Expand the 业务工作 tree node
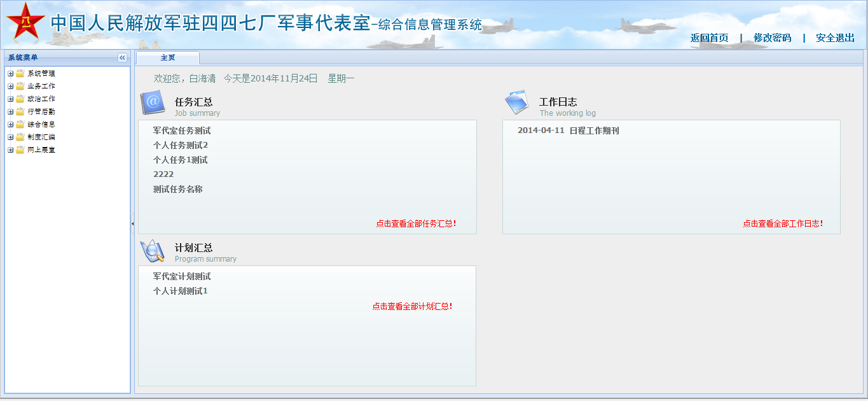 pos(10,86)
